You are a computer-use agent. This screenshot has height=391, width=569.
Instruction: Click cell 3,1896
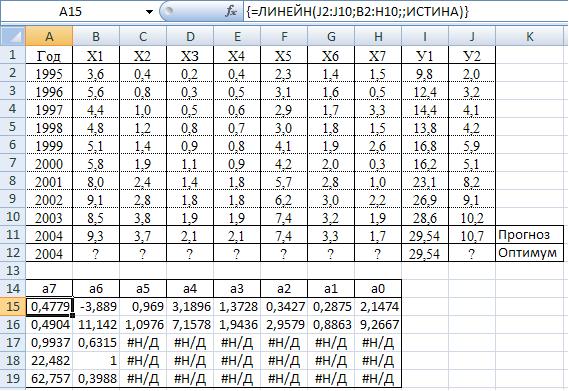pyautogui.click(x=190, y=307)
